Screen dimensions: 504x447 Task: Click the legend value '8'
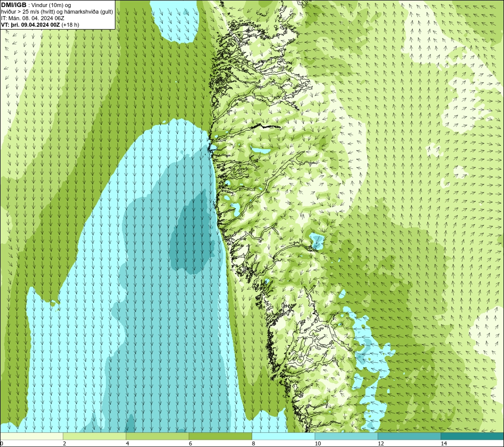[x=254, y=443]
